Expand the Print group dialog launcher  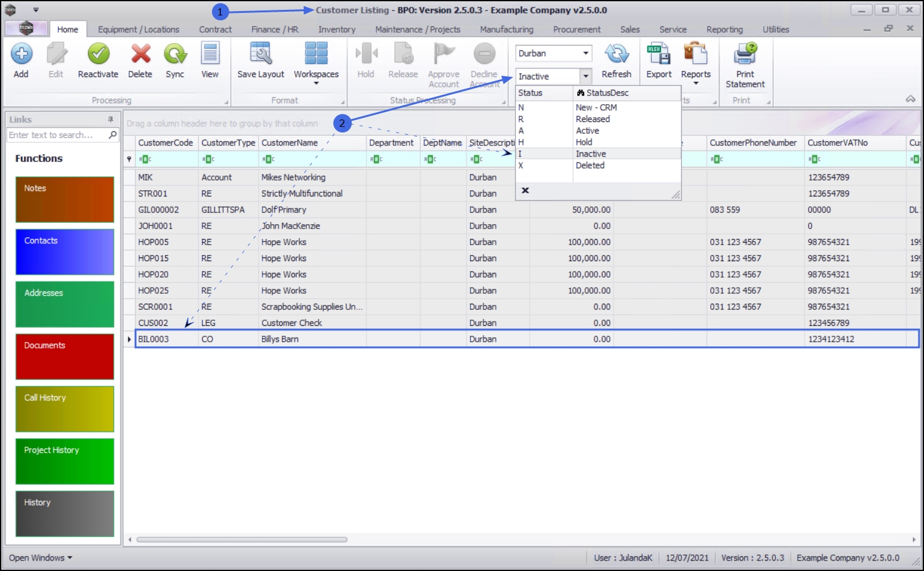pos(769,102)
